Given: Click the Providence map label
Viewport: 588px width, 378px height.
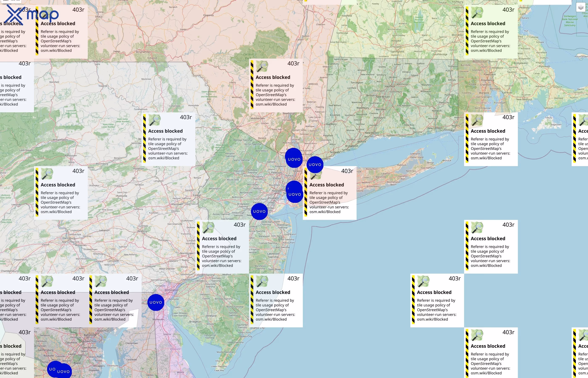Looking at the screenshot, I should click(487, 80).
